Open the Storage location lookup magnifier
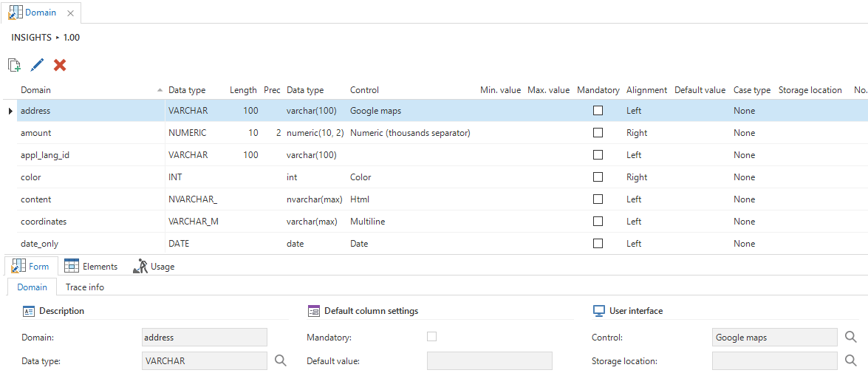The width and height of the screenshot is (868, 373). click(851, 360)
